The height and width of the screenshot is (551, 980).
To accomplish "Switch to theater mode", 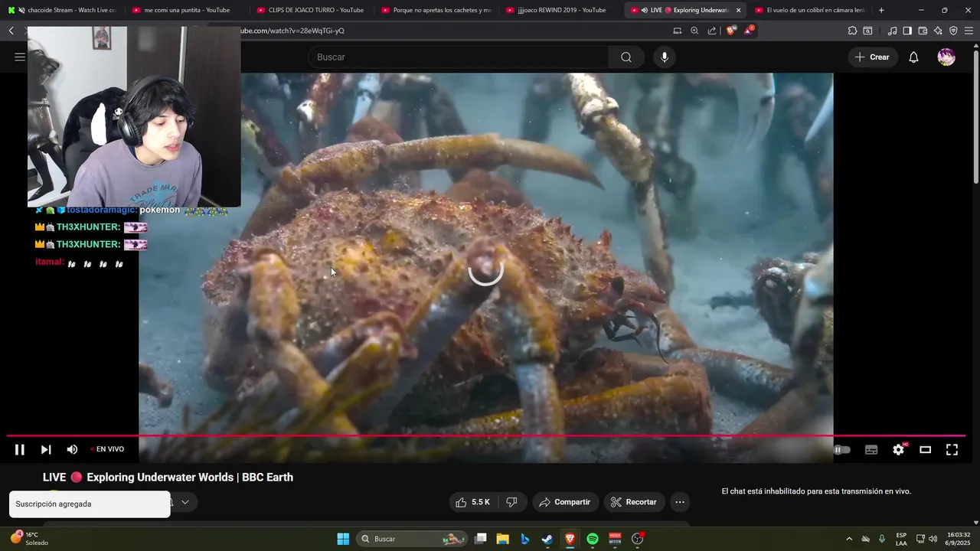I will tap(925, 449).
